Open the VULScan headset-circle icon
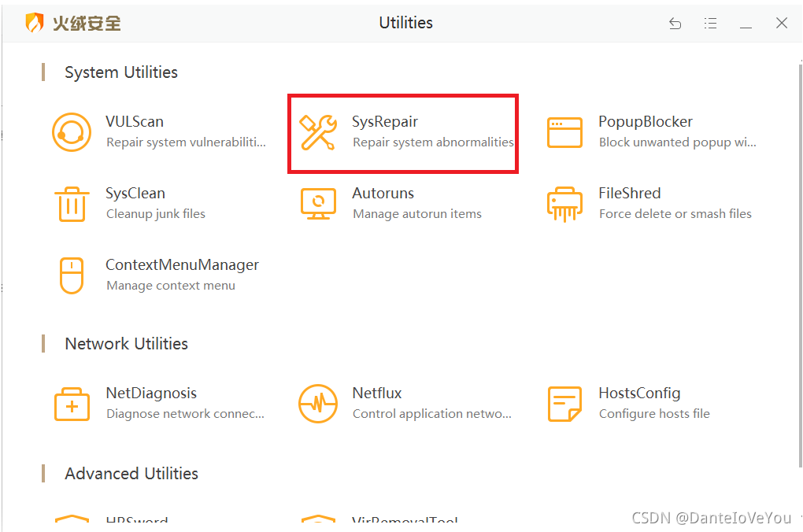 72,132
